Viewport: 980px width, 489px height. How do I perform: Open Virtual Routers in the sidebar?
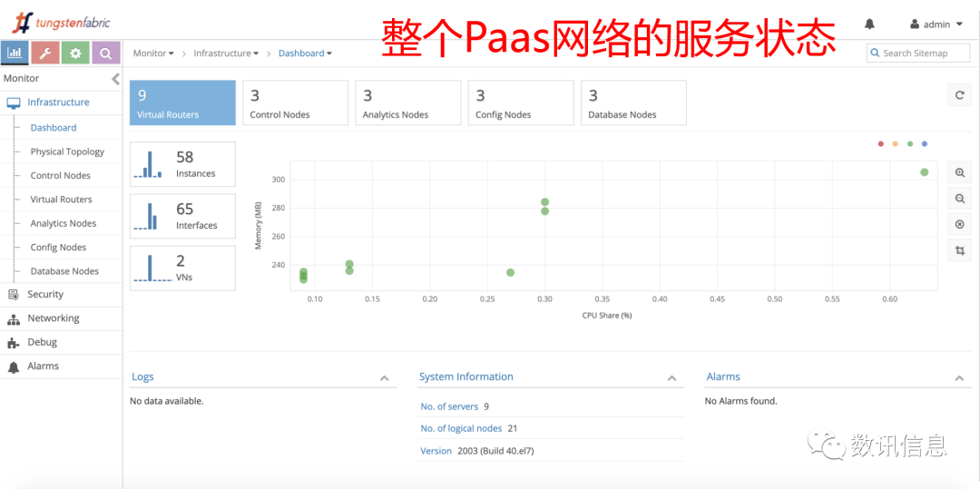coord(62,200)
